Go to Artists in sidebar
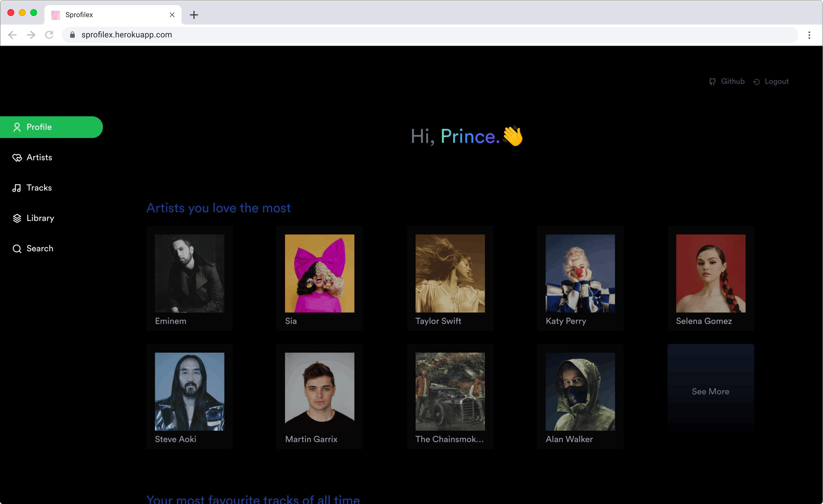The height and width of the screenshot is (504, 823). (x=32, y=157)
